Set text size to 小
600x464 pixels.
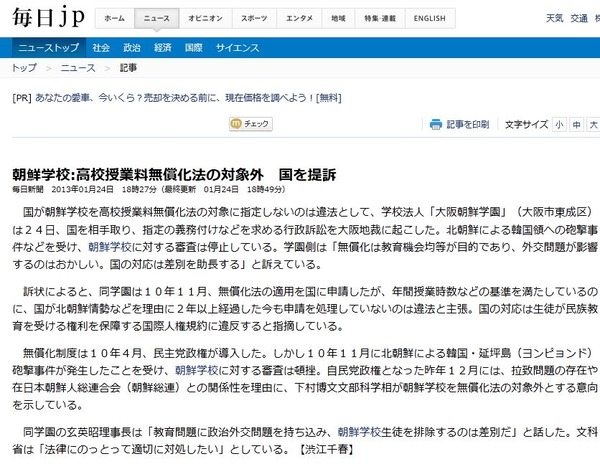click(x=559, y=125)
